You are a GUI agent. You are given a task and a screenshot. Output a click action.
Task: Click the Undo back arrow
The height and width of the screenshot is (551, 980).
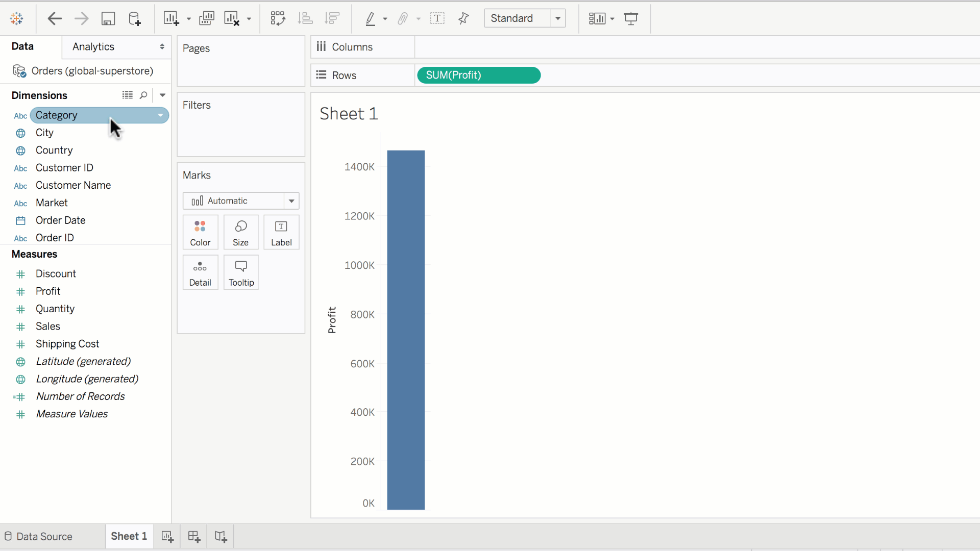[x=54, y=19]
